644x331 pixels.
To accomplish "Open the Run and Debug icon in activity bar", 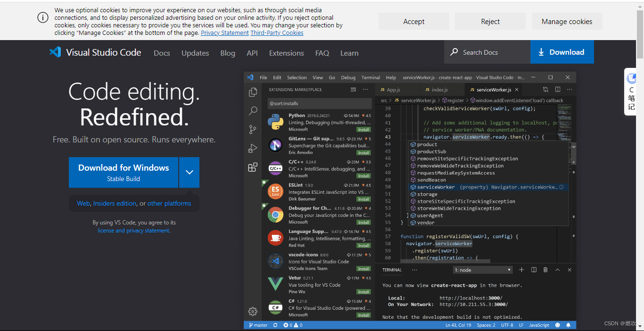I will coord(253,149).
